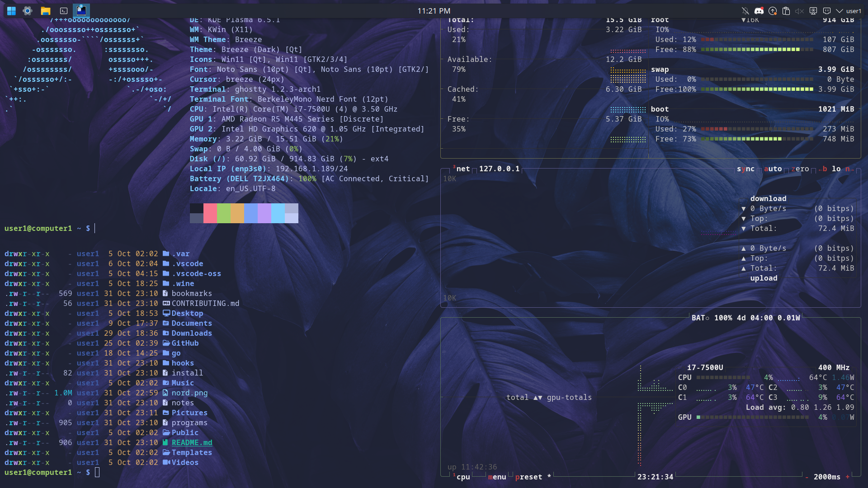Click the Discord tray icon
Viewport: 868px width, 488px height.
[759, 11]
